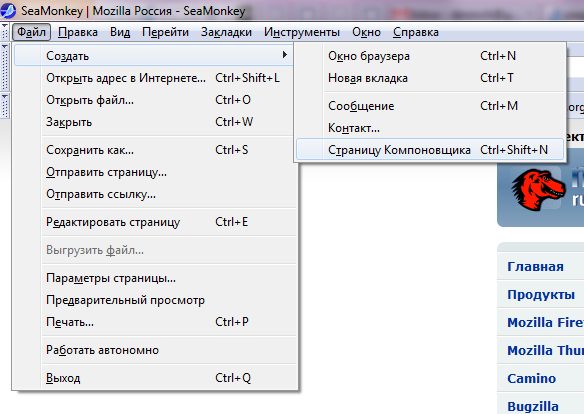Image resolution: width=584 pixels, height=414 pixels.
Task: Collapse the navigation toolbar grippy handle
Action: 4,67
